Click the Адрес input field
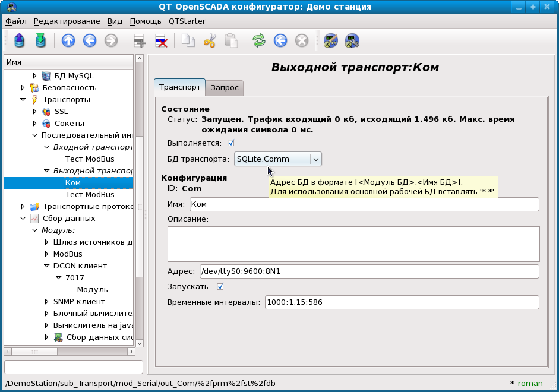This screenshot has height=392, width=559. pos(369,271)
